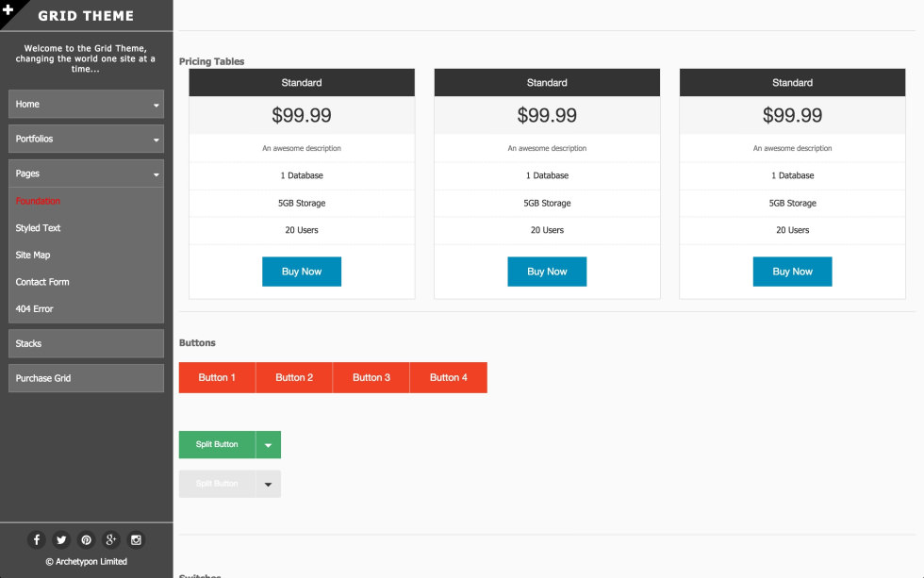The image size is (924, 578).
Task: Click 'An awesome description' in first table
Action: coord(302,148)
